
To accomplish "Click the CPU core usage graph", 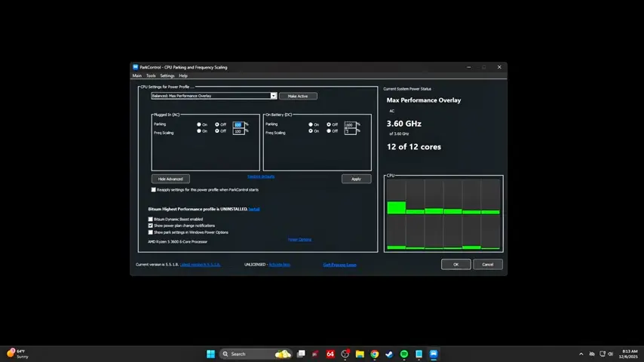I will click(443, 214).
